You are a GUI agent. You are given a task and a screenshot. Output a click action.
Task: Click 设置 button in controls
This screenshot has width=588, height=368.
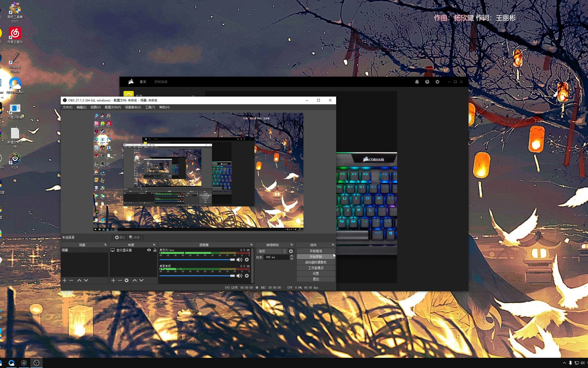pyautogui.click(x=316, y=274)
